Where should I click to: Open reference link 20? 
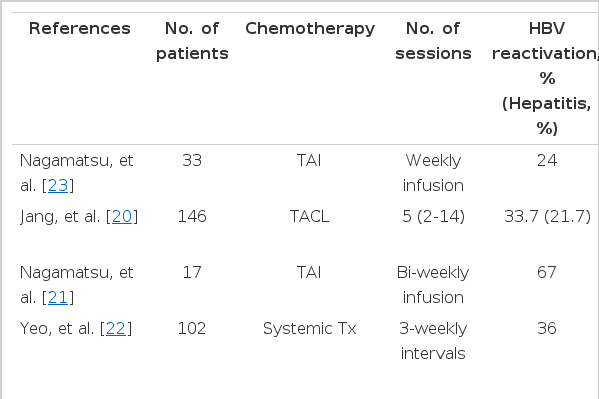click(x=122, y=217)
